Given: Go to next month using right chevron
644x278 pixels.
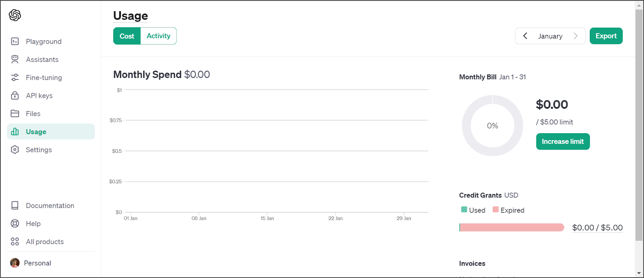Looking at the screenshot, I should pyautogui.click(x=575, y=36).
